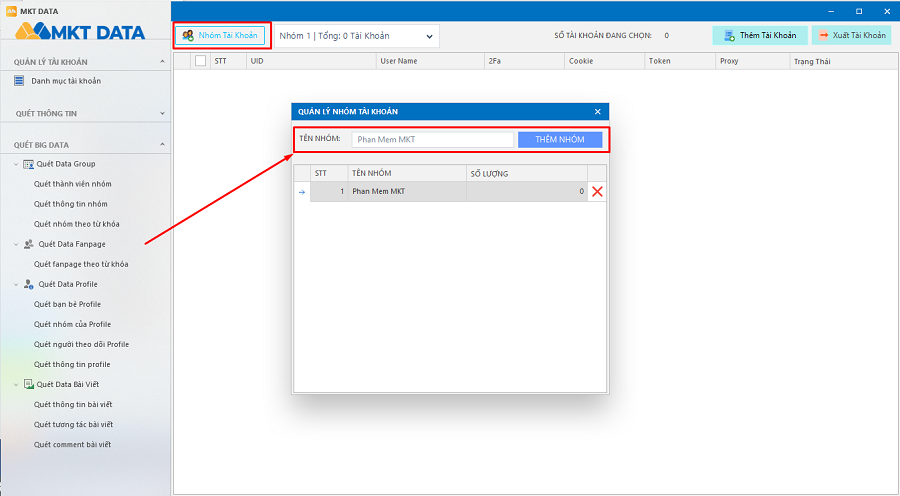Select Quét fanpage theo từ khóa
Viewport: 900px width, 496px height.
(81, 264)
